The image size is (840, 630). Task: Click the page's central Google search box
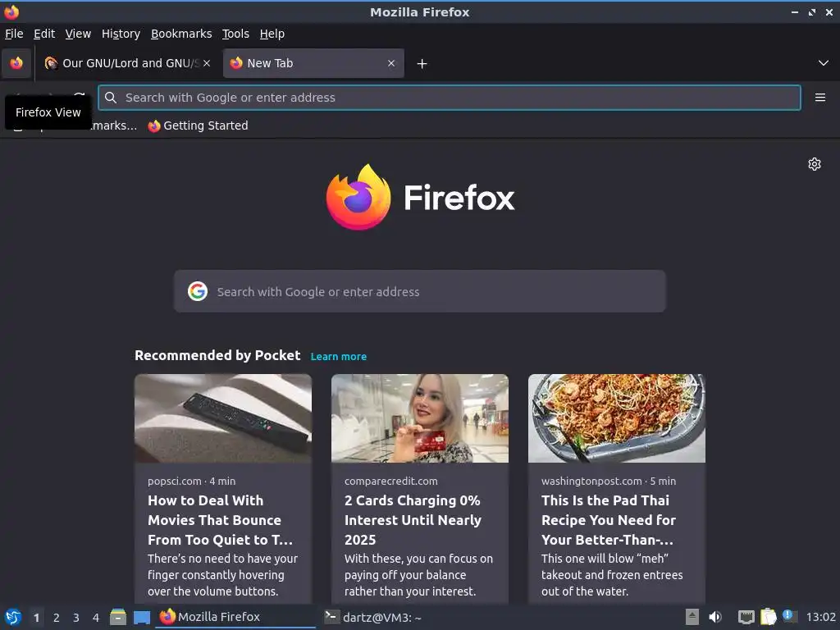pyautogui.click(x=419, y=291)
